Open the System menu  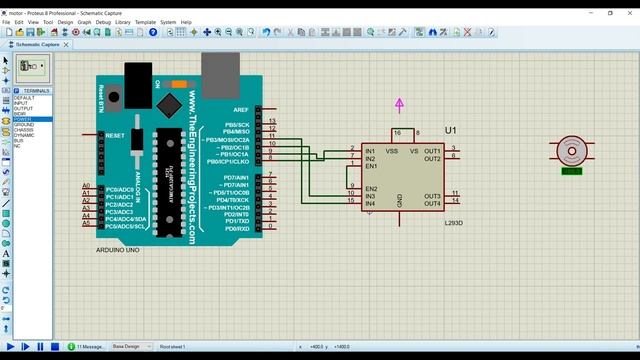(x=168, y=22)
